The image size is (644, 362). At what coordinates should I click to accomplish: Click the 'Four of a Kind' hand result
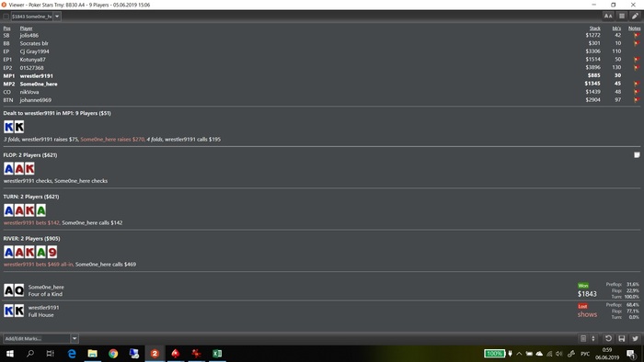[45, 294]
